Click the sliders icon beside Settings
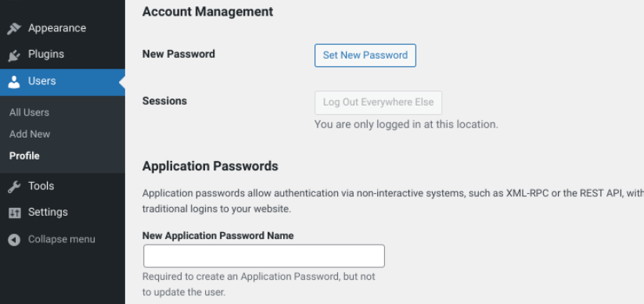Viewport: 644px width, 304px height. coord(14,213)
